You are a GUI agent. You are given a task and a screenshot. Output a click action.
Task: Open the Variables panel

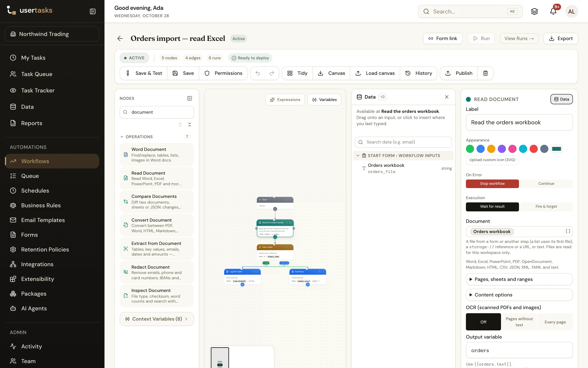click(x=324, y=100)
